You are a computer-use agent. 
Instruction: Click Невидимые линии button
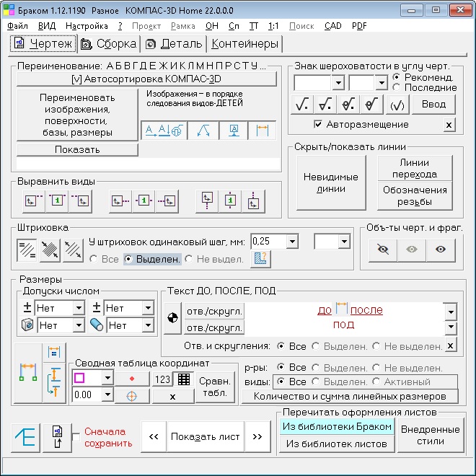pyautogui.click(x=331, y=182)
